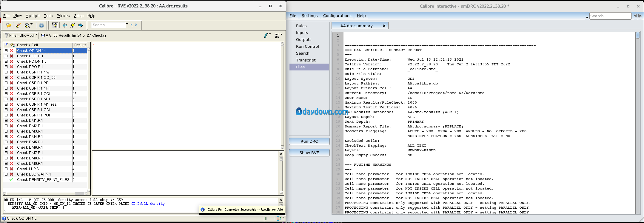
Task: Close the rule text pane at bottom
Action: tap(281, 200)
